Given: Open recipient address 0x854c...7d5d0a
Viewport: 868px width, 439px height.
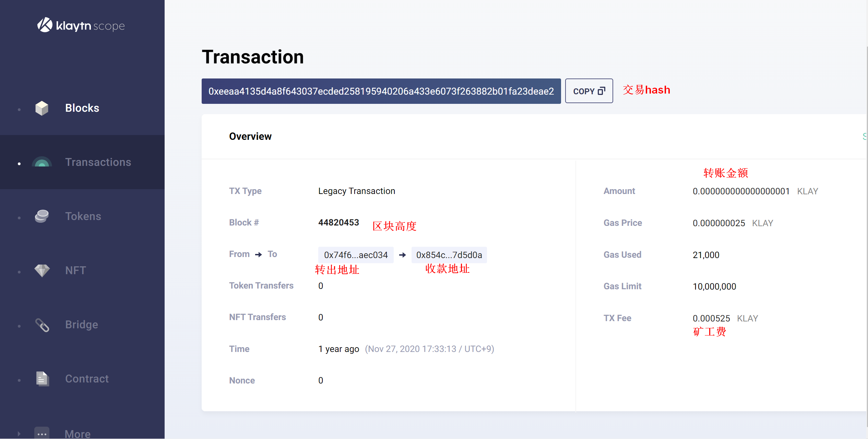Looking at the screenshot, I should click(x=449, y=255).
